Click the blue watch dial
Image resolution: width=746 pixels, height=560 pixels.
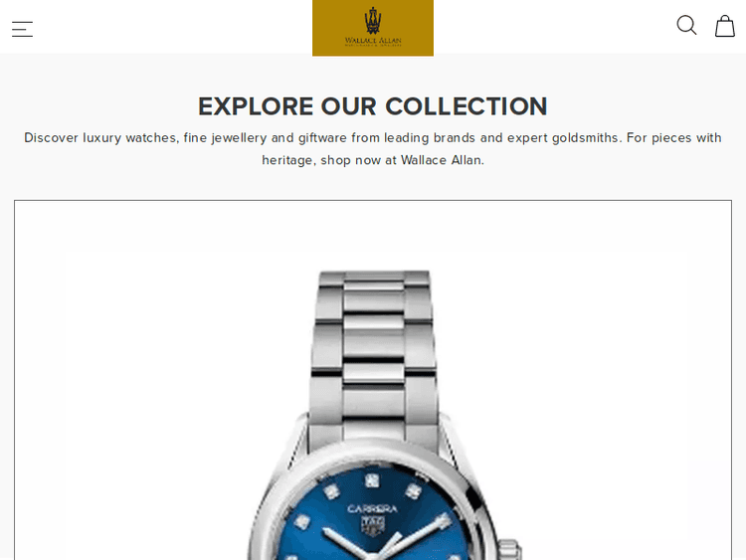(x=373, y=514)
